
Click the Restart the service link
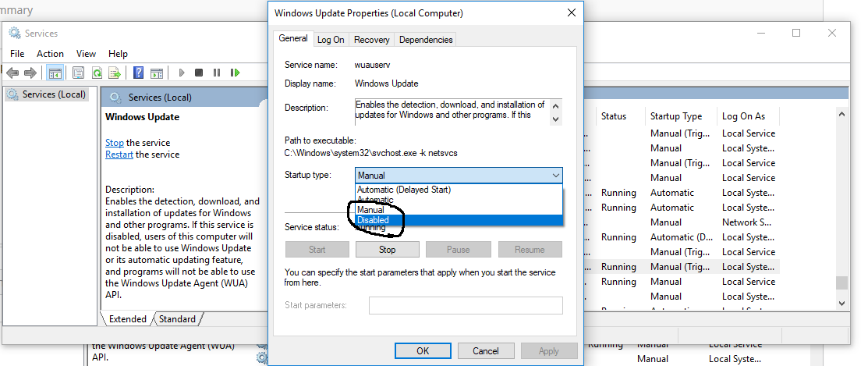point(119,155)
